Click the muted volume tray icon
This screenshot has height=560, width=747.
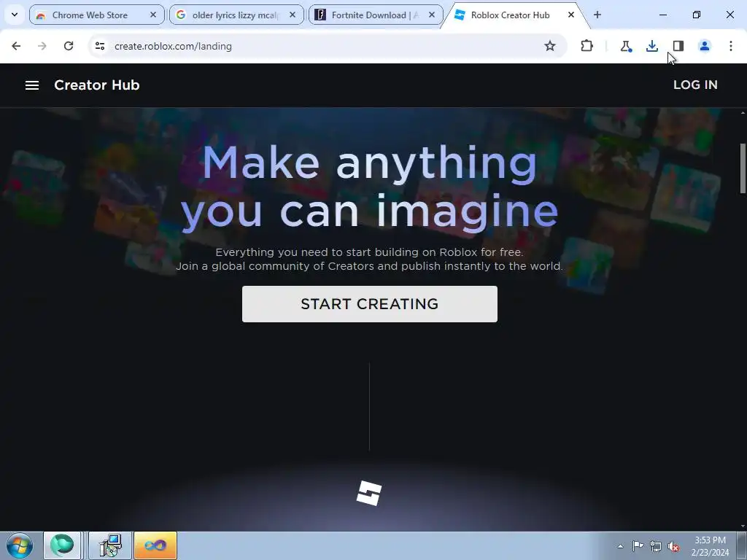pyautogui.click(x=673, y=546)
